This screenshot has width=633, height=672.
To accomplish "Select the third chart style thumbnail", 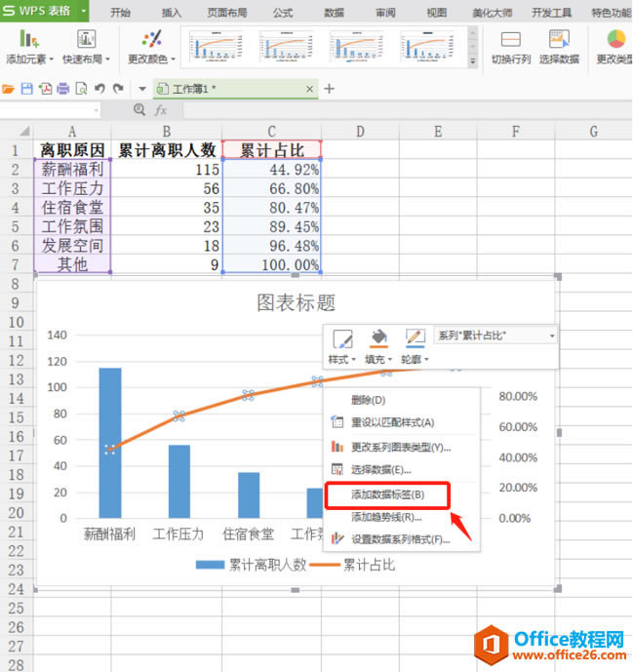I will (356, 46).
